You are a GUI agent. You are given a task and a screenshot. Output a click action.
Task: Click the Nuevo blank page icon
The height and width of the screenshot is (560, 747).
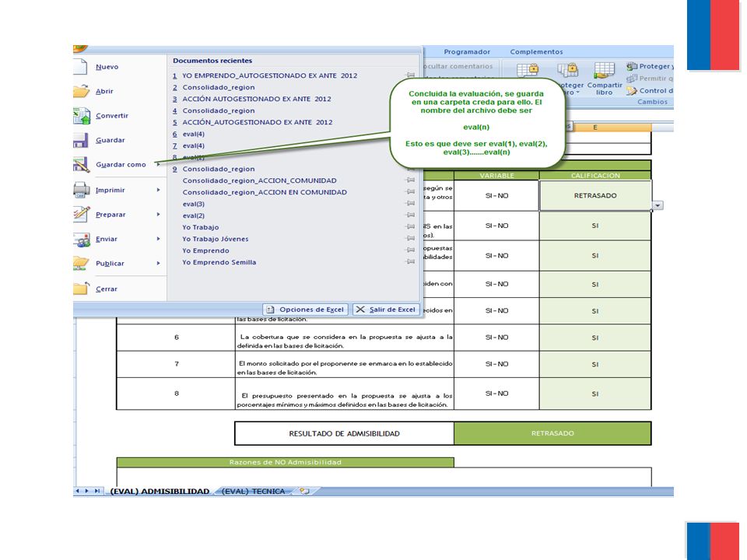80,67
